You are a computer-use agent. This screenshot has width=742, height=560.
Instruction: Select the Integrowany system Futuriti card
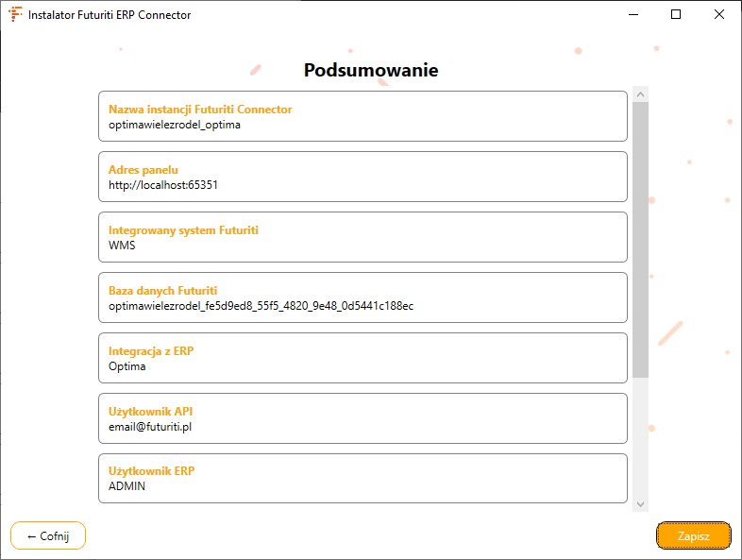pyautogui.click(x=363, y=237)
